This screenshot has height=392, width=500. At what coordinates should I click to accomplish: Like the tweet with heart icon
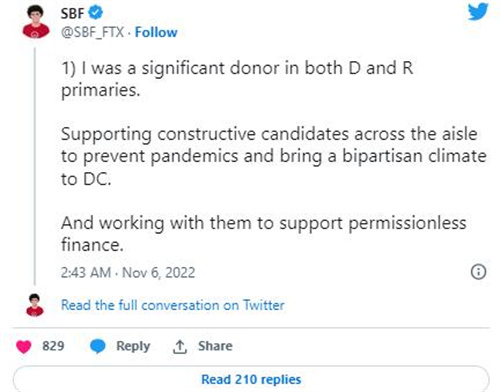click(x=24, y=347)
